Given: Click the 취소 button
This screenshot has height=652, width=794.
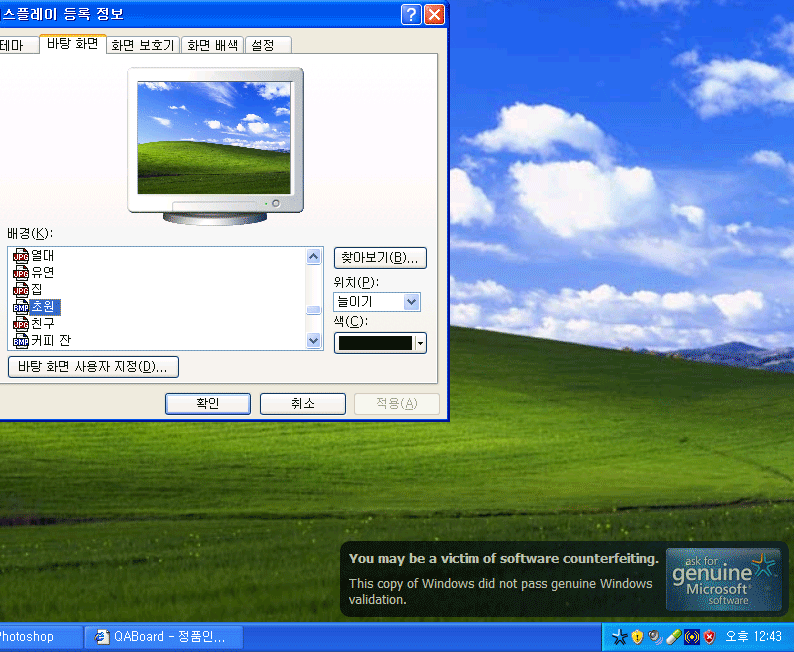Looking at the screenshot, I should (x=303, y=404).
